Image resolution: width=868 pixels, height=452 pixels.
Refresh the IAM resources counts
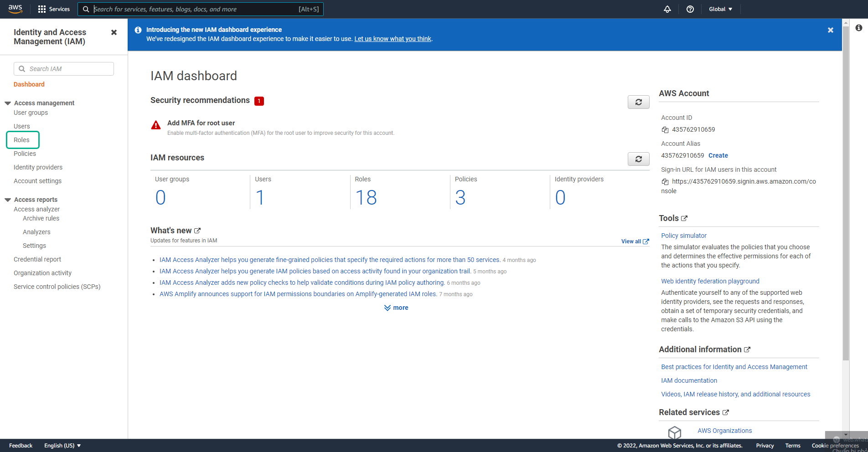638,159
